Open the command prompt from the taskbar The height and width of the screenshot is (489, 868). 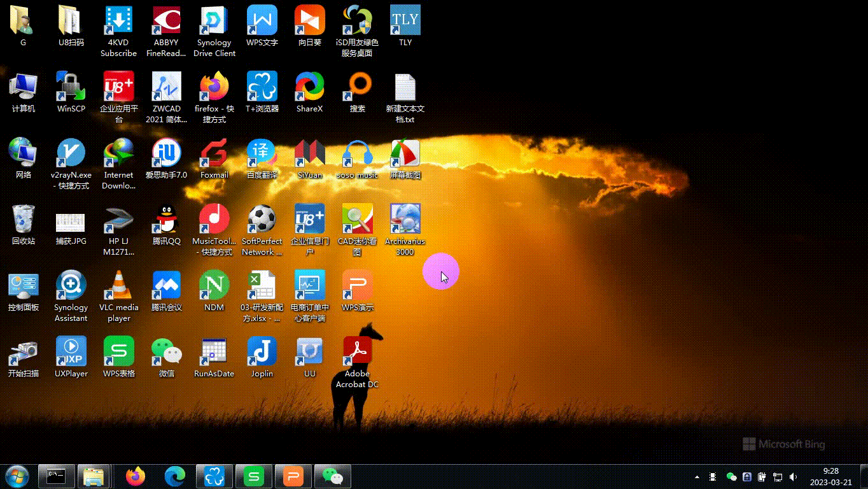[57, 476]
